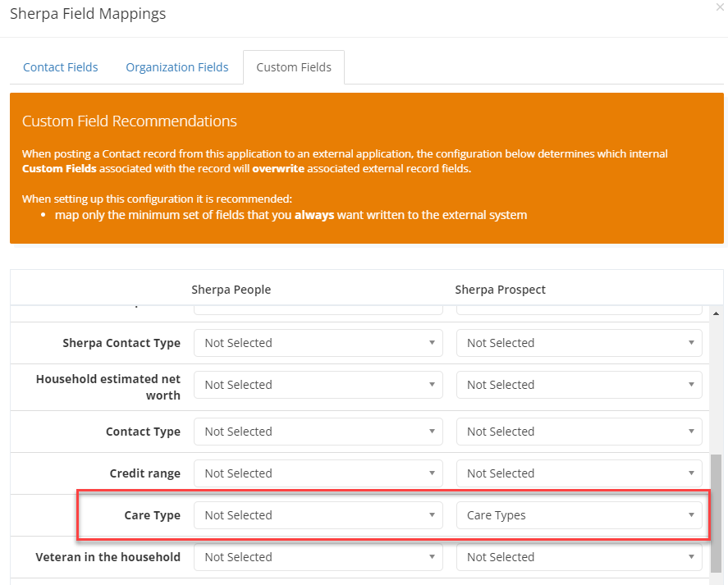Open Sherpa Prospect dropdown for Veteran in the household
This screenshot has width=728, height=585.
(x=579, y=557)
